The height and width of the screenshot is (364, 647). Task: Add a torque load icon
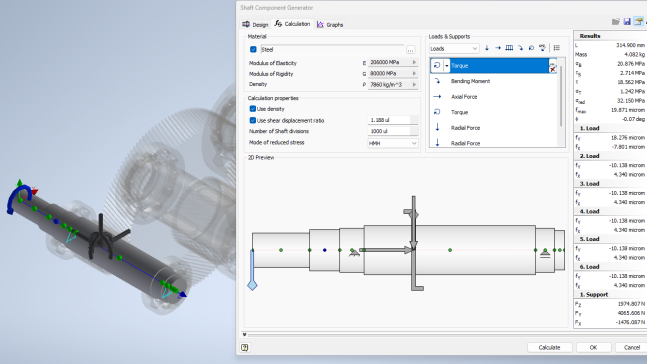pyautogui.click(x=531, y=48)
